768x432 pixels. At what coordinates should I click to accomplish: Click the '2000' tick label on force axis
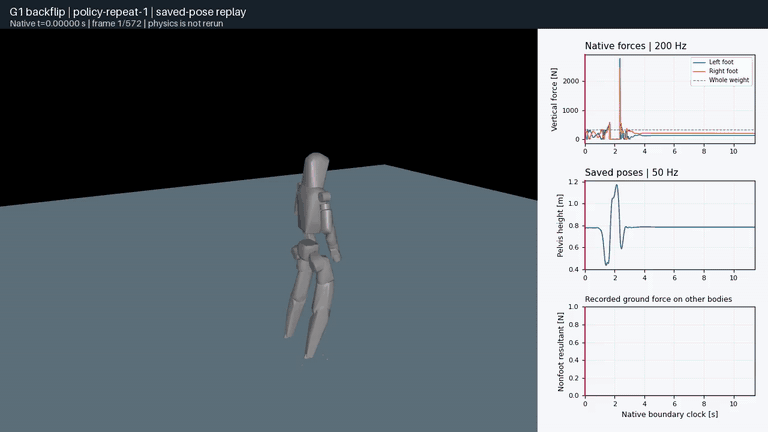(571, 81)
